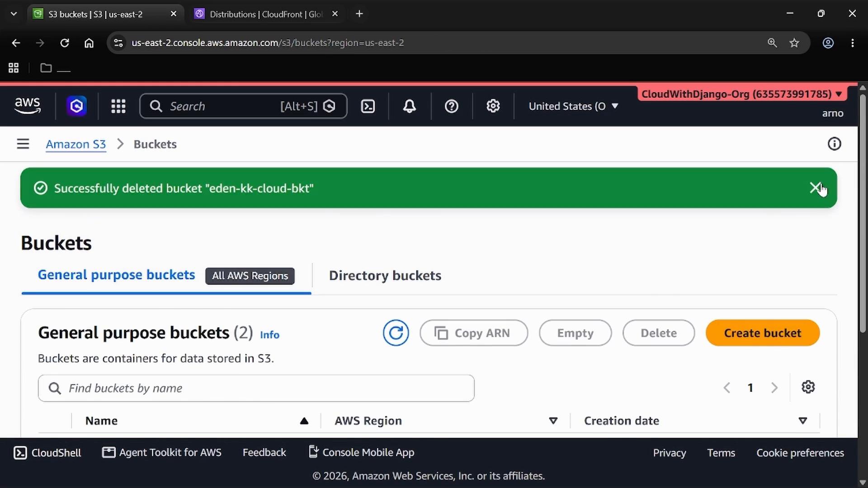The width and height of the screenshot is (868, 488).
Task: Open site information icon in address bar
Action: point(118,43)
